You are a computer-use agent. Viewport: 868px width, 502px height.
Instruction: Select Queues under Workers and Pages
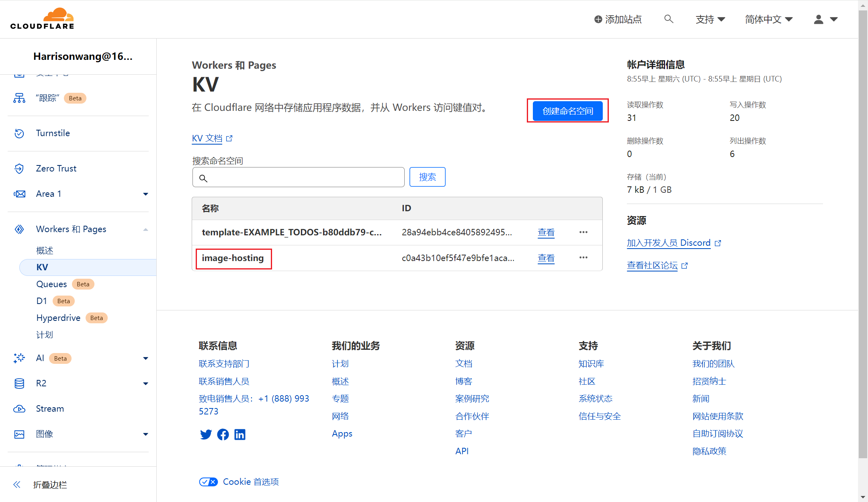click(x=51, y=284)
